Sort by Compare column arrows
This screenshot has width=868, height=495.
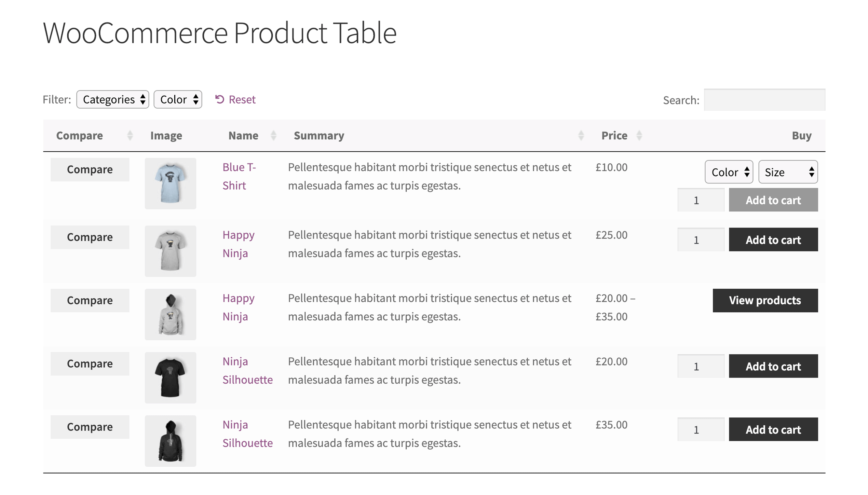click(x=130, y=136)
